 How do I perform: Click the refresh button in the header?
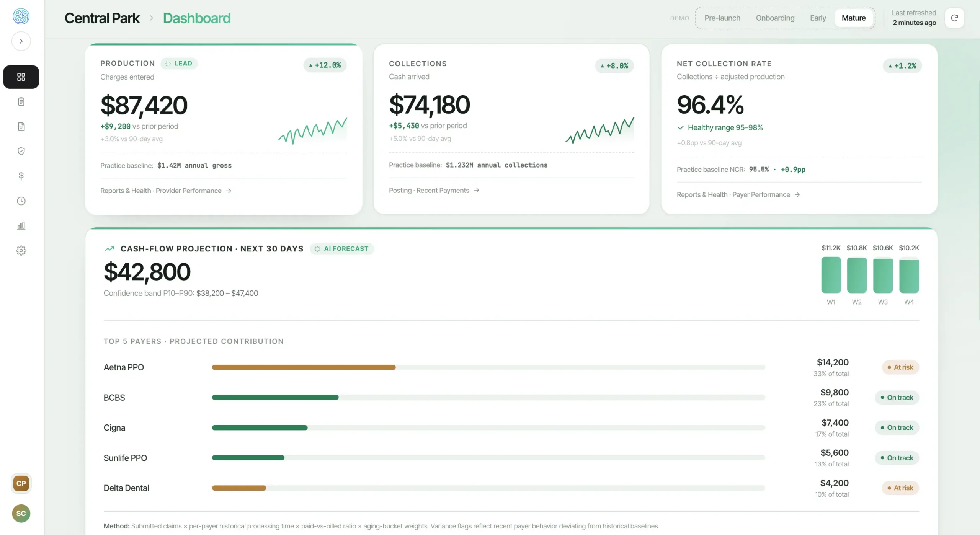(x=954, y=18)
